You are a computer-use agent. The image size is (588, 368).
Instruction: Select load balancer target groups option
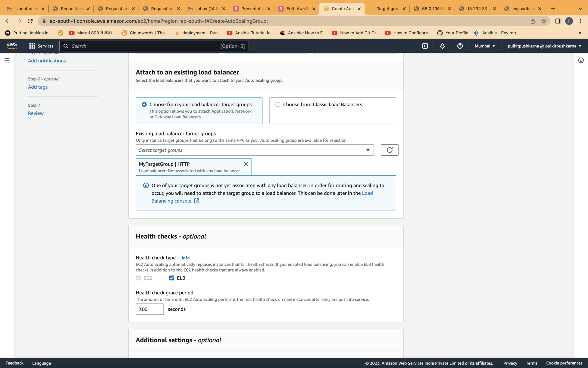click(144, 104)
